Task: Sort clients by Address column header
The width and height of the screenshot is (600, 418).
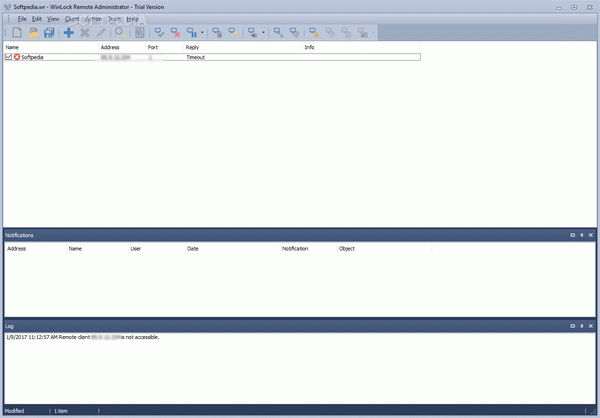Action: coord(122,47)
